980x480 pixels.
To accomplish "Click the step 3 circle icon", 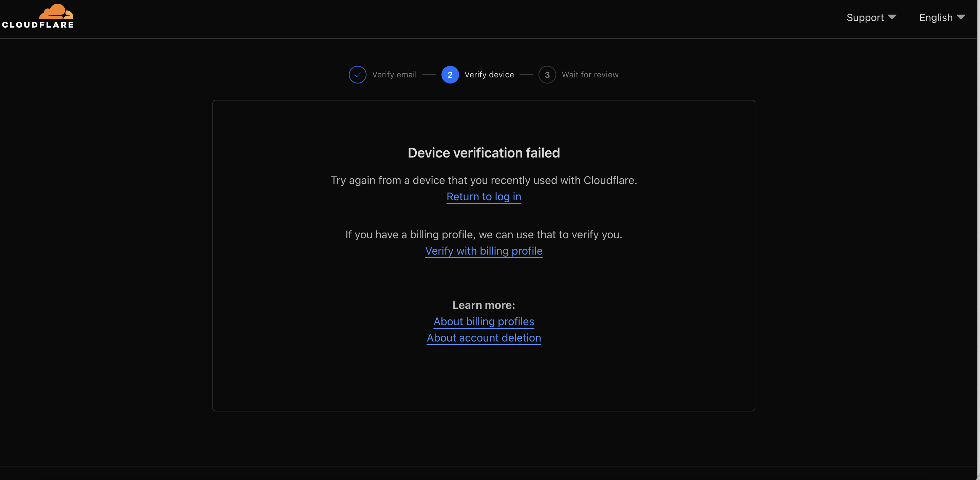I will (547, 75).
